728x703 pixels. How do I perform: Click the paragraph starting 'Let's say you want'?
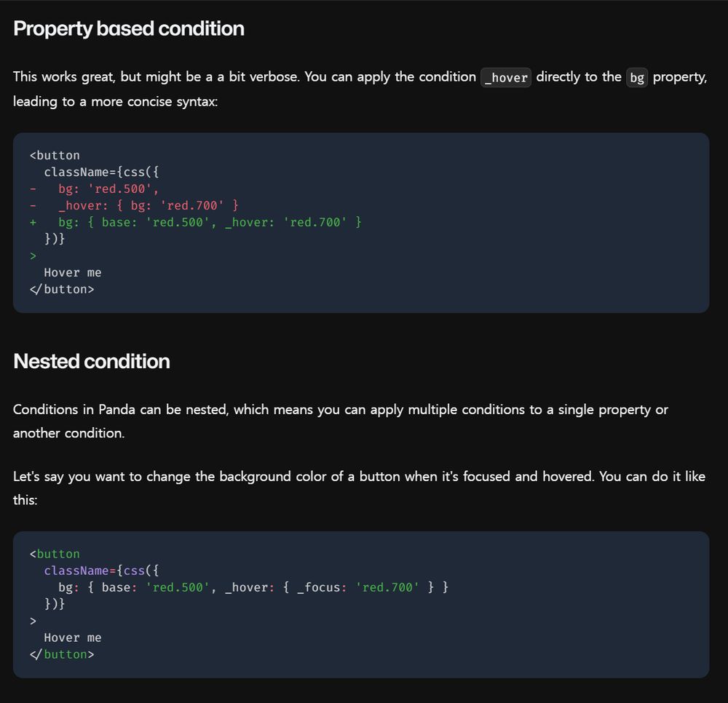pyautogui.click(x=359, y=488)
